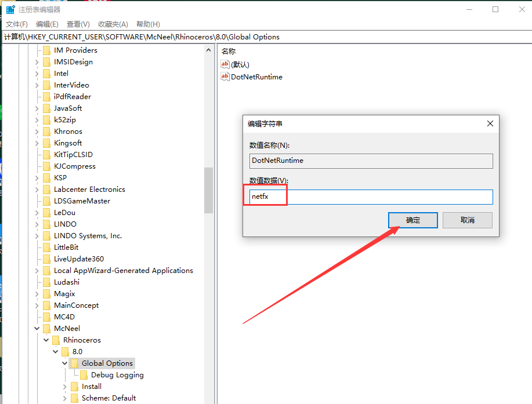
Task: Click the tree pane vertical scrollbar thumb
Action: (x=208, y=190)
